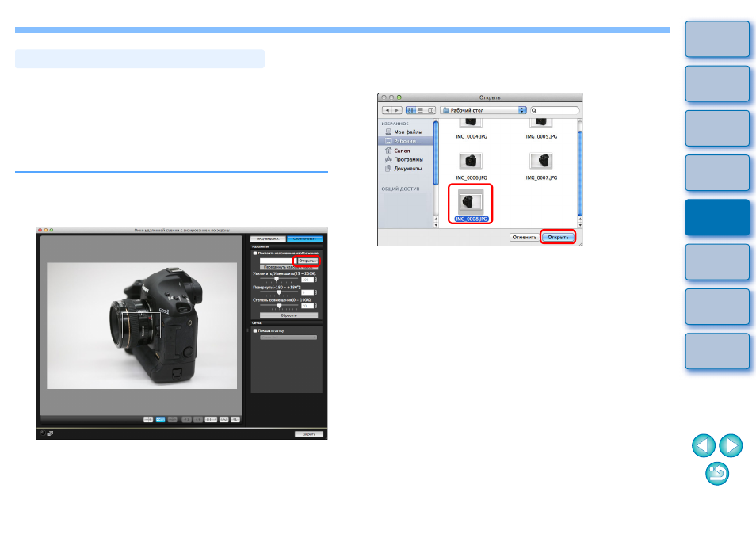Click the left-arrow previous page button
The height and width of the screenshot is (534, 756).
(704, 445)
